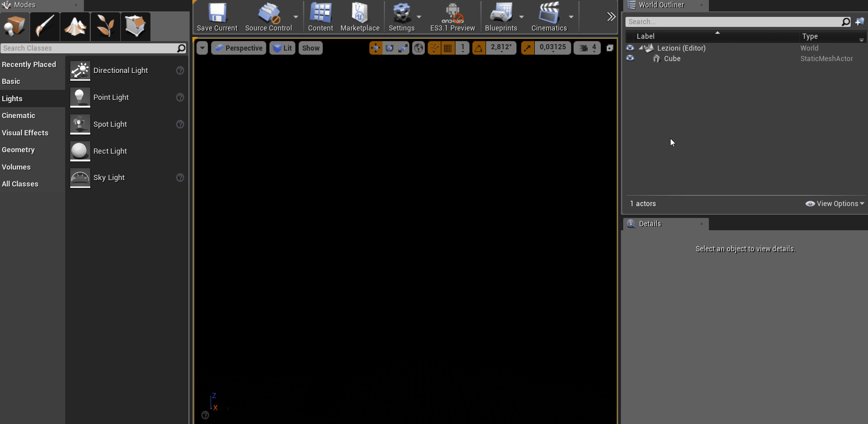
Task: Activate the Paint mode icon
Action: pyautogui.click(x=44, y=26)
